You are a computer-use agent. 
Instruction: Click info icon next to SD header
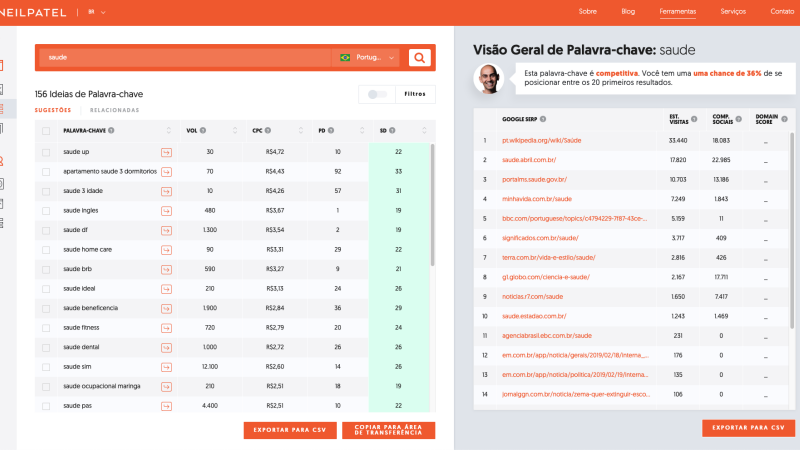[x=392, y=131]
